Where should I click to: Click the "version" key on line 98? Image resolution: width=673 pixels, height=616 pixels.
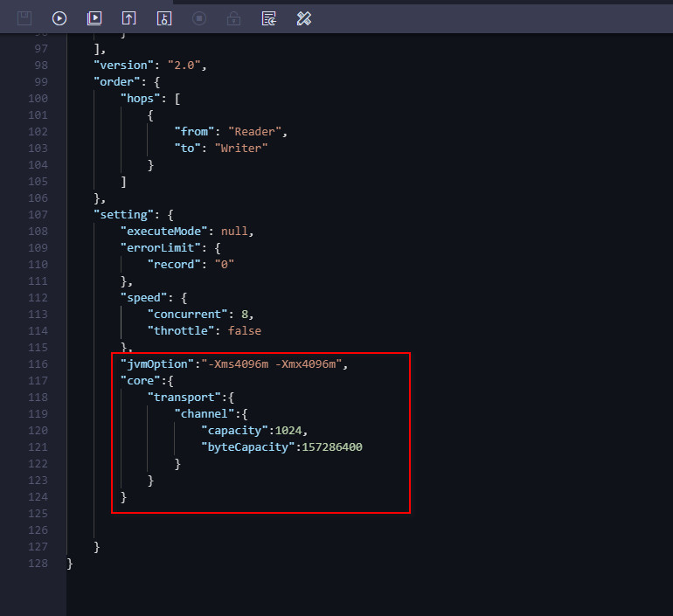[123, 65]
